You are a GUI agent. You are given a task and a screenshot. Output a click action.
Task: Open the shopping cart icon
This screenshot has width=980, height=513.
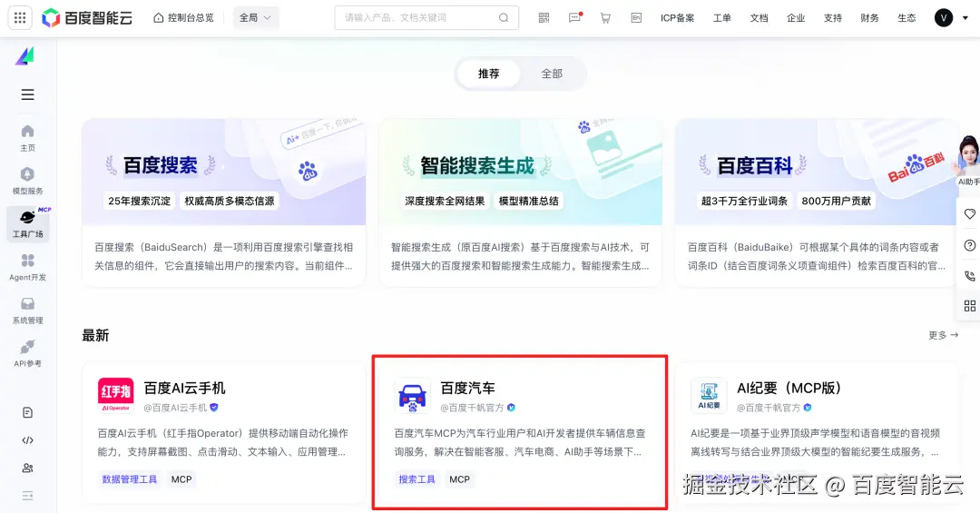coord(605,18)
